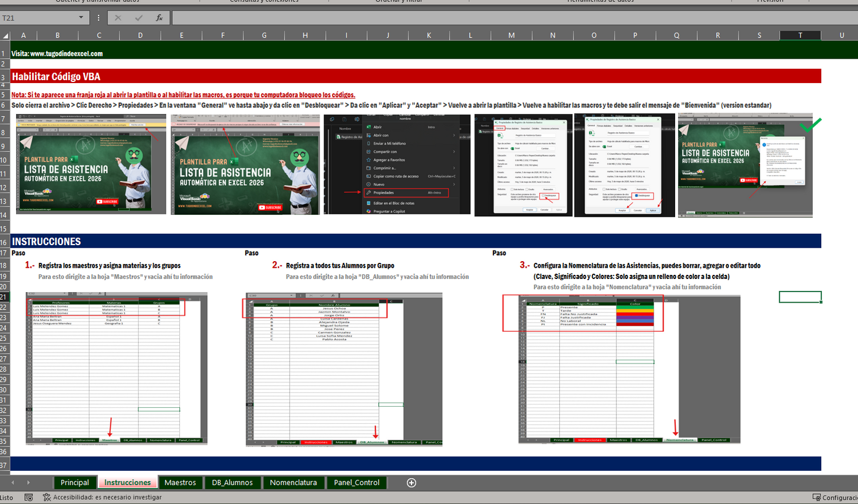The width and height of the screenshot is (858, 504).
Task: Select column Q header
Action: click(676, 36)
